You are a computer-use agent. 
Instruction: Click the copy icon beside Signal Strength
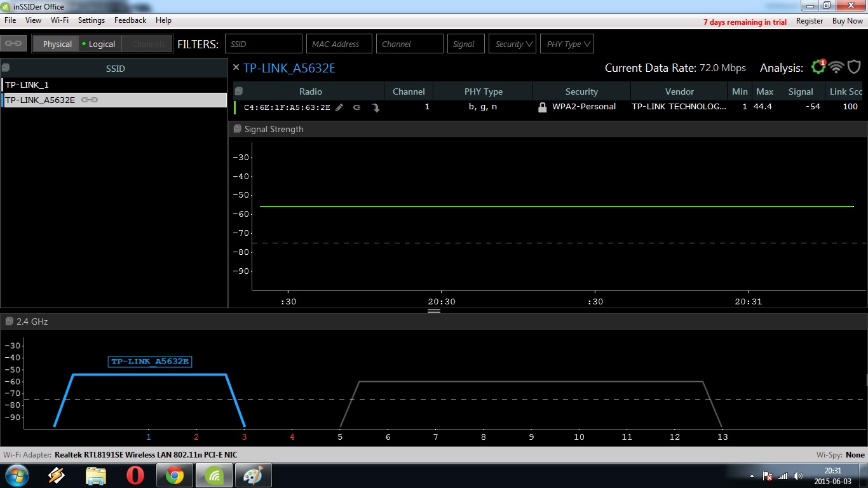point(238,129)
